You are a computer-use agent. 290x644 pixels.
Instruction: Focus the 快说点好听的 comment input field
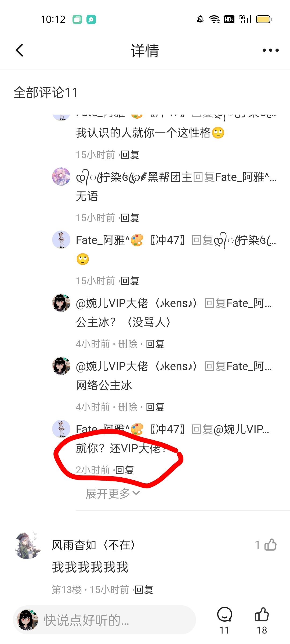104,620
